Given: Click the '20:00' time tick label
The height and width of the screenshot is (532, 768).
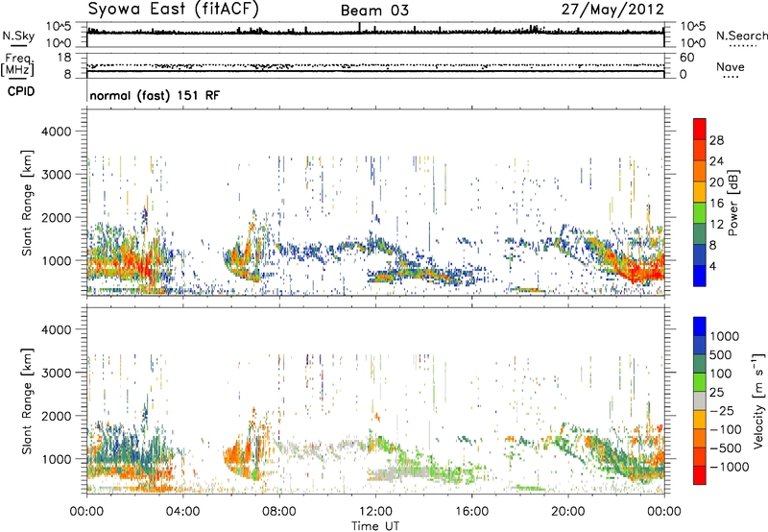Looking at the screenshot, I should click(567, 512).
